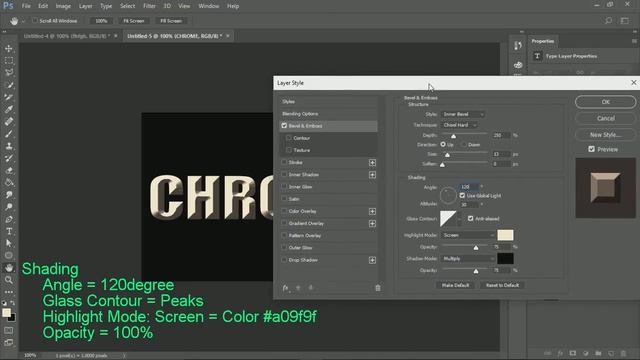Uncheck Bevel & Emboss effect
Image resolution: width=640 pixels, height=360 pixels.
[x=284, y=126]
